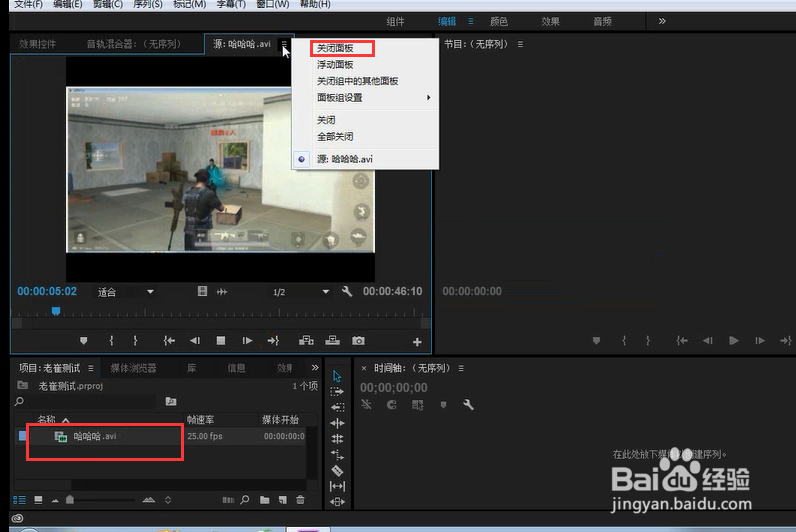Click Mark Out in Source monitor

tap(135, 341)
